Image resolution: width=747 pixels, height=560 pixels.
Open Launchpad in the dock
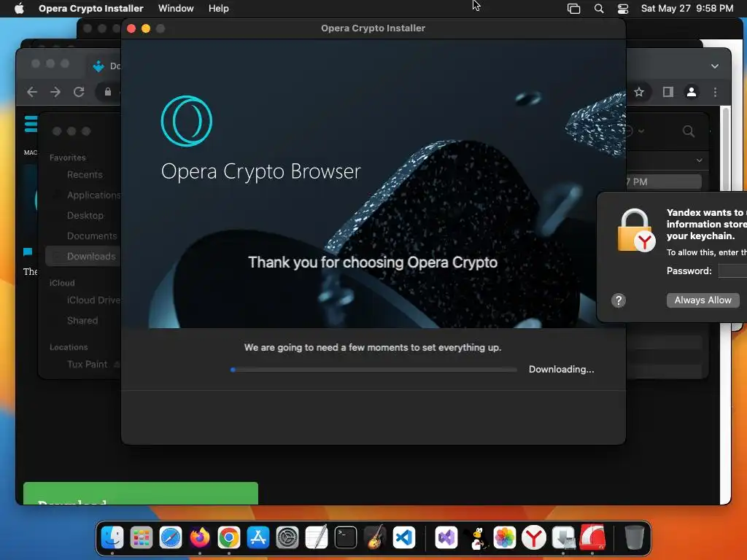(142, 537)
